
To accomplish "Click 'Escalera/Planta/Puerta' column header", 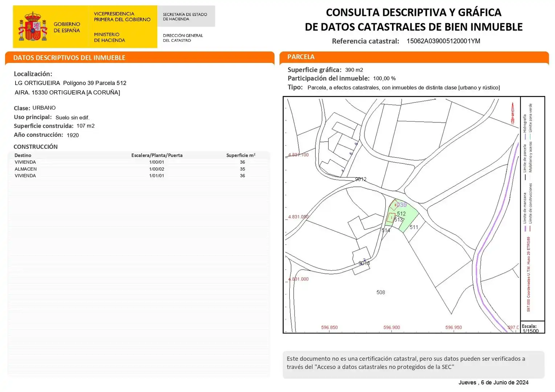I will [157, 155].
